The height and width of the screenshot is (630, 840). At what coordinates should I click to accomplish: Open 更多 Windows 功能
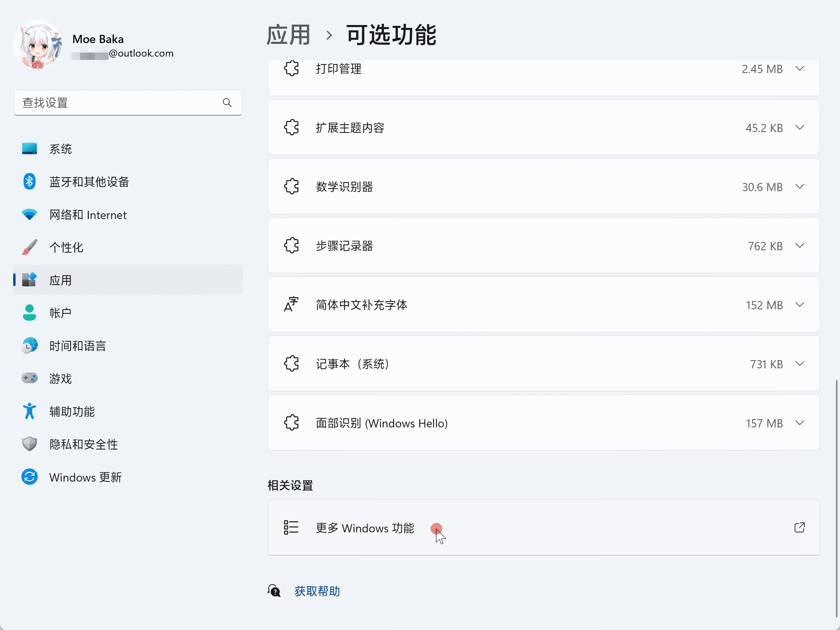(x=365, y=528)
